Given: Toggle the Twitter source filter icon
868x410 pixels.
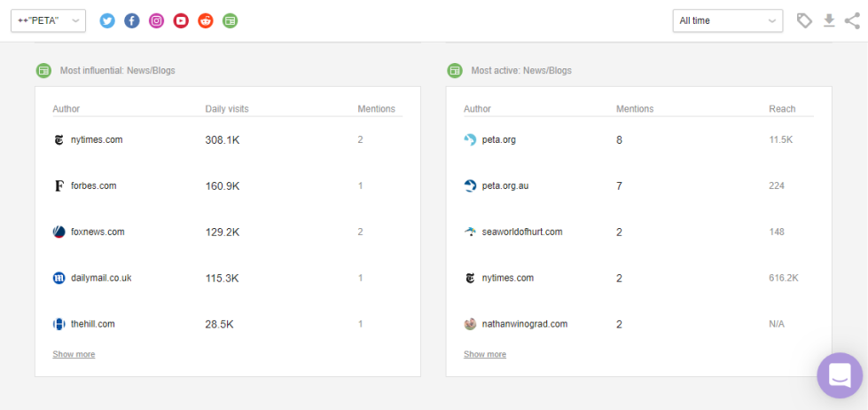Looking at the screenshot, I should tap(107, 20).
